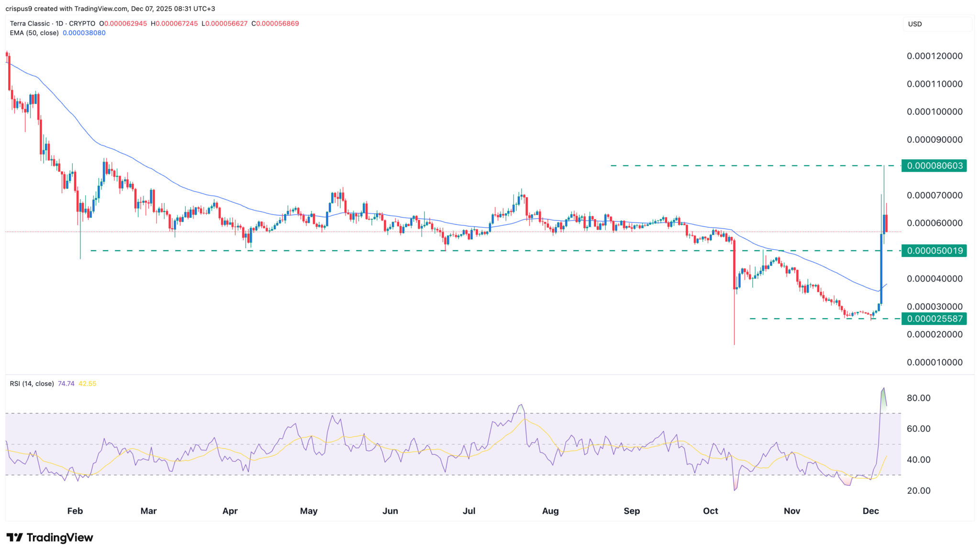
Task: Click the Feb label on time axis
Action: click(75, 511)
